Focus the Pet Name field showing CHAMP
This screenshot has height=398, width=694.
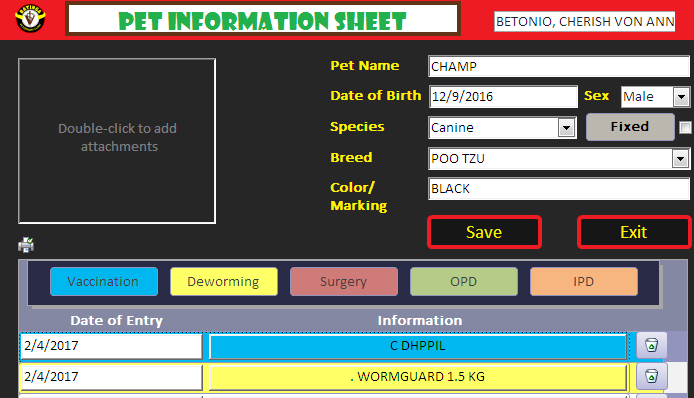tap(559, 66)
